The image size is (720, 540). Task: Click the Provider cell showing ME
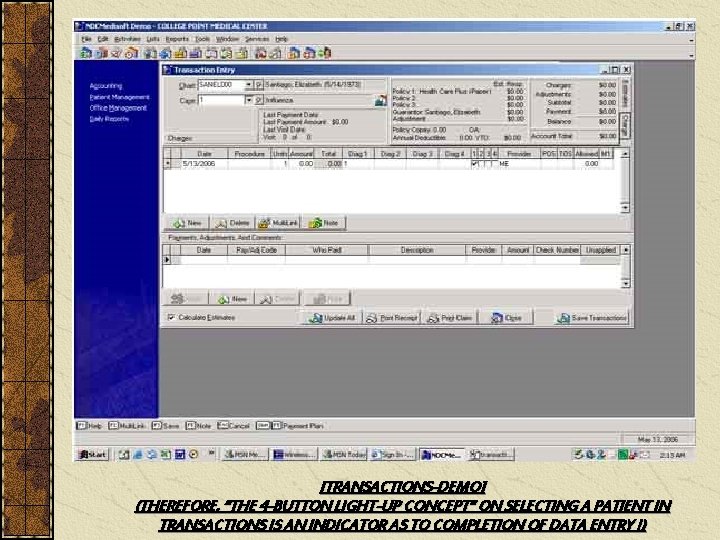(x=519, y=164)
